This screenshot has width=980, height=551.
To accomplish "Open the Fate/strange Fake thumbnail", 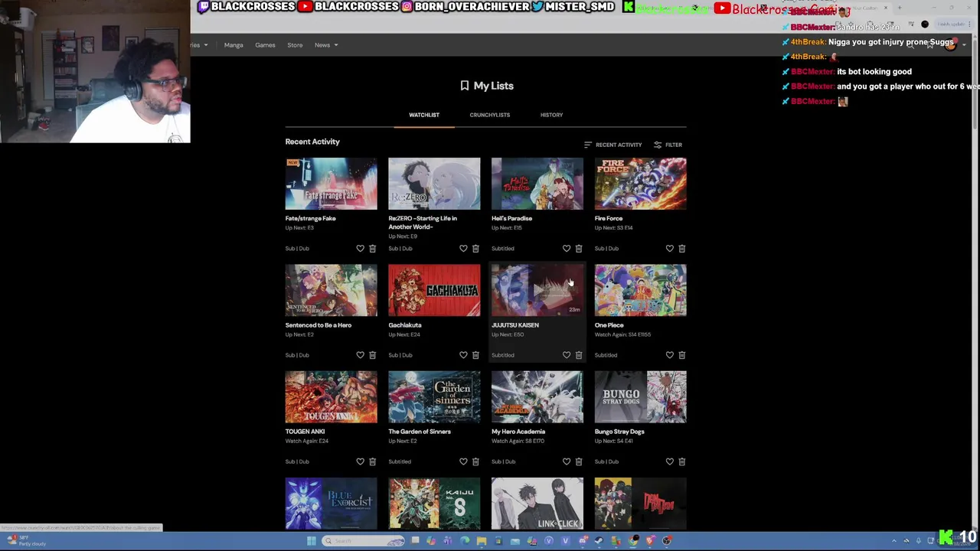I will 331,184.
